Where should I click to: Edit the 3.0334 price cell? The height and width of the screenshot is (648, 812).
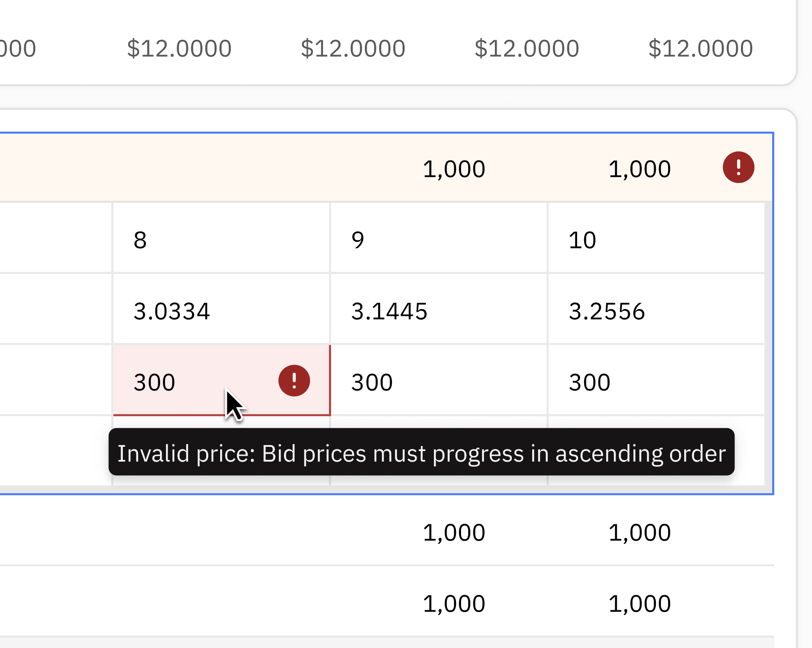[x=221, y=311]
